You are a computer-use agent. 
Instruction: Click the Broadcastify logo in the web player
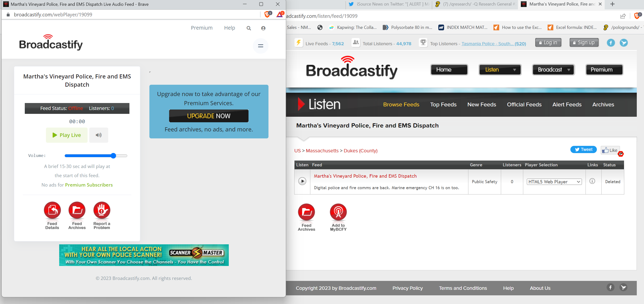coord(51,42)
